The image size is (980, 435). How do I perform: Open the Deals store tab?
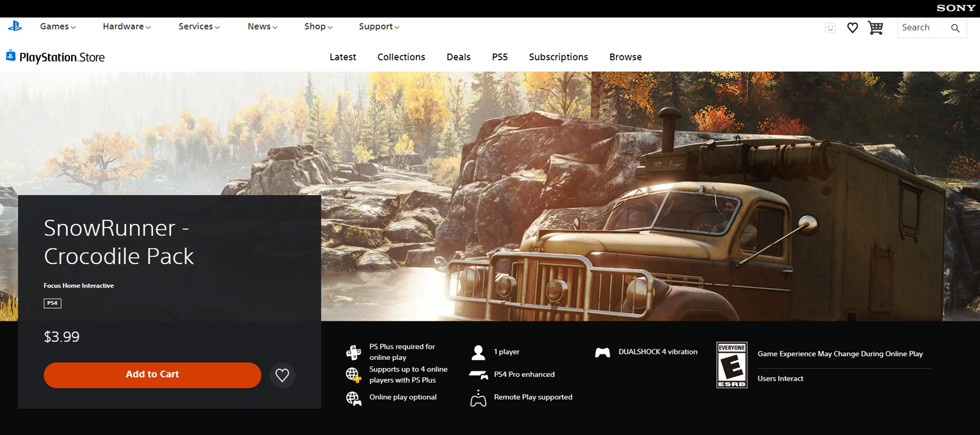click(x=459, y=57)
